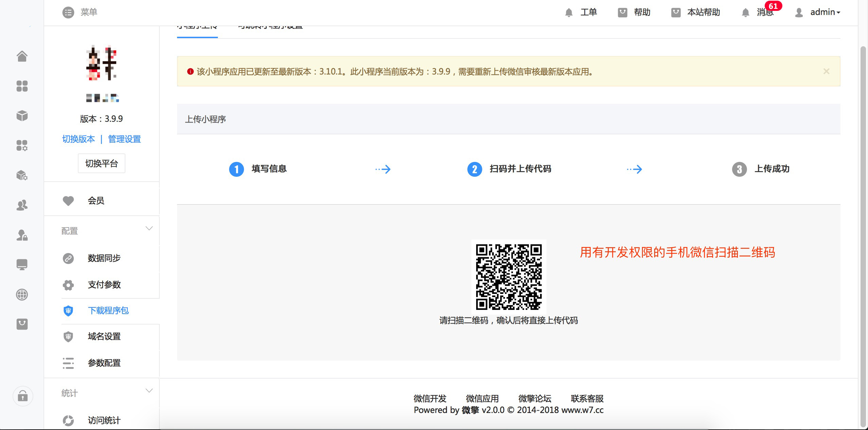Open 支付参数 in the side menu
Image resolution: width=868 pixels, height=430 pixels.
104,285
